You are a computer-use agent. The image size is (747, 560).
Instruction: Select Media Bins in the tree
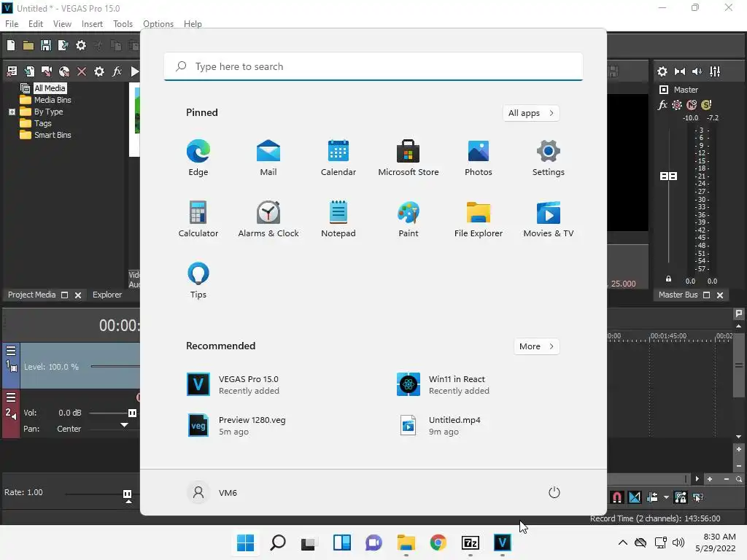point(53,100)
